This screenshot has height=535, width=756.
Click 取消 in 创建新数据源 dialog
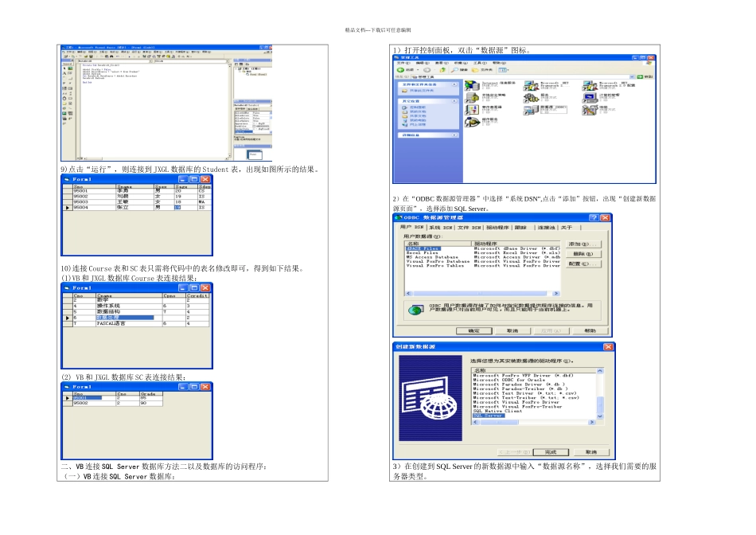tap(591, 452)
